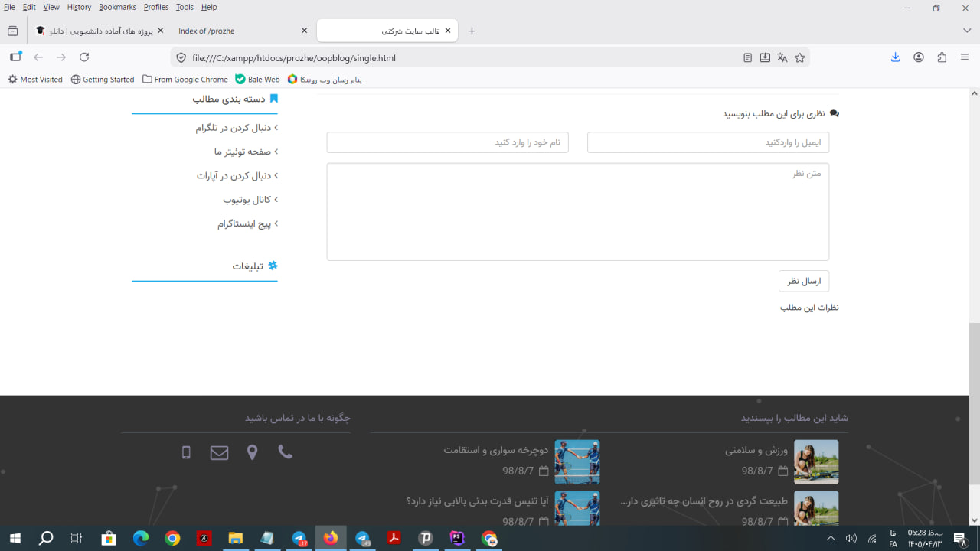
Task: Open the File menu
Action: click(x=9, y=7)
